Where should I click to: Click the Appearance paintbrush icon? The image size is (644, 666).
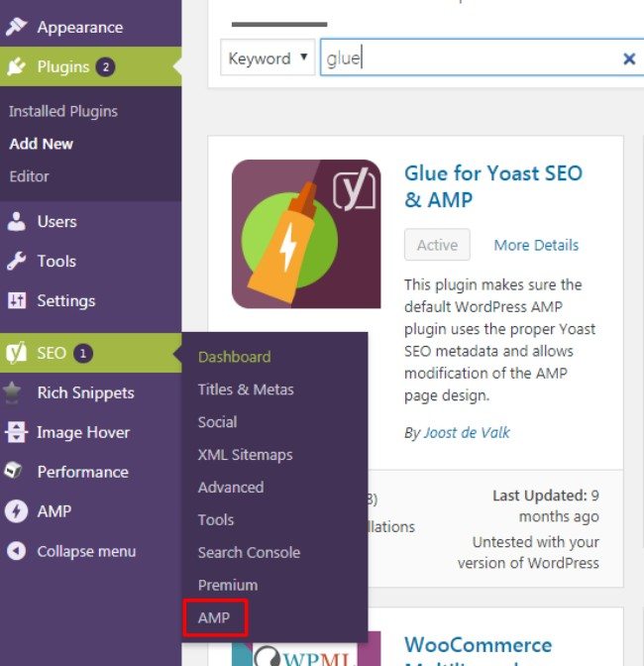pyautogui.click(x=16, y=27)
